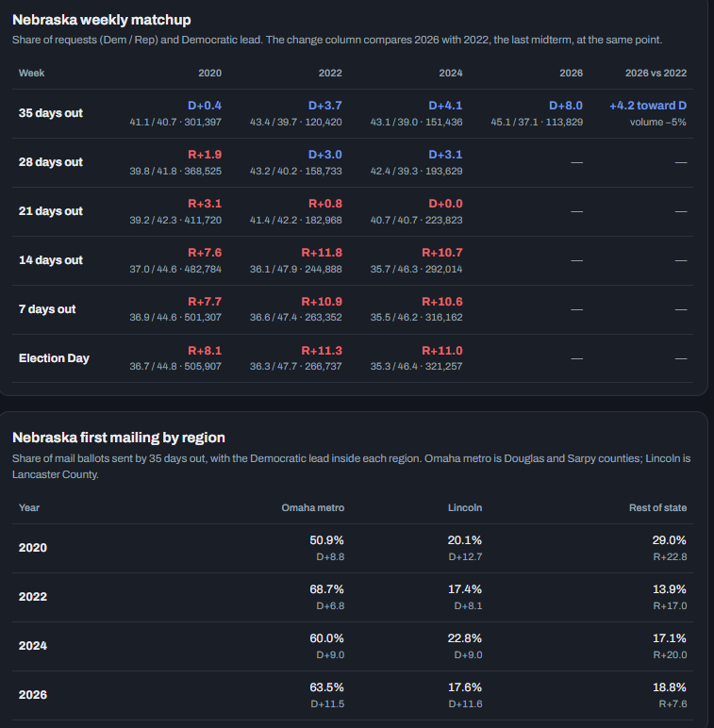Select the '14 days out' row label

(51, 260)
